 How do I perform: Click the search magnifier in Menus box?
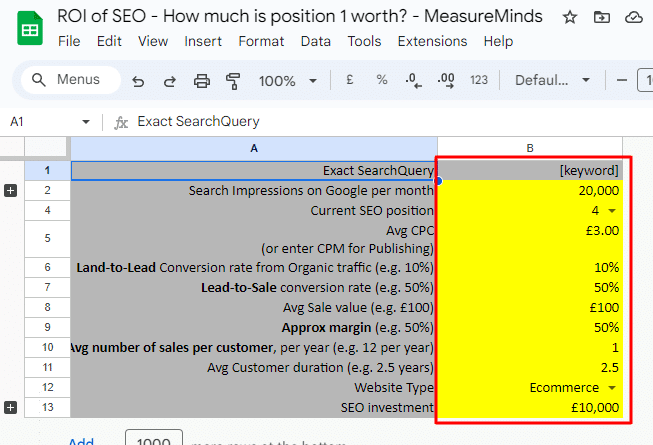(x=39, y=80)
